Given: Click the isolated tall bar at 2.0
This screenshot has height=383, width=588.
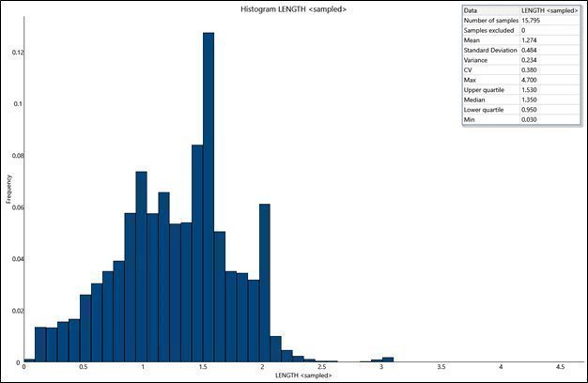Looking at the screenshot, I should coord(265,282).
